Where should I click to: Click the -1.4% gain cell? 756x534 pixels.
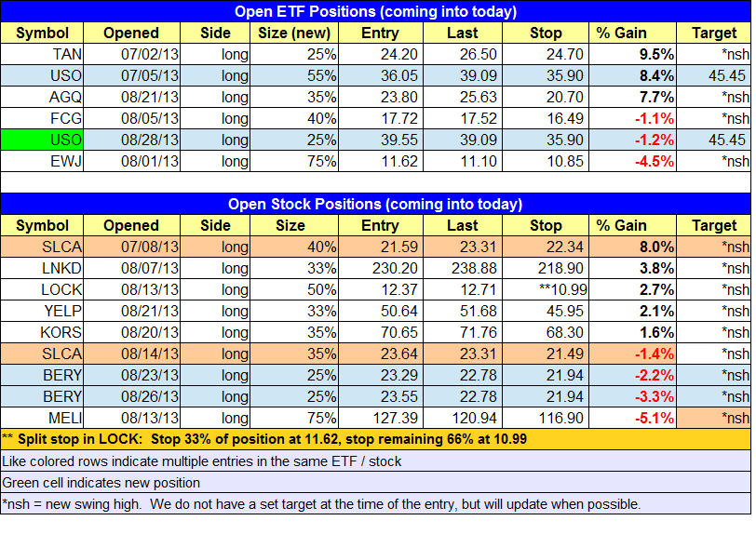point(632,354)
